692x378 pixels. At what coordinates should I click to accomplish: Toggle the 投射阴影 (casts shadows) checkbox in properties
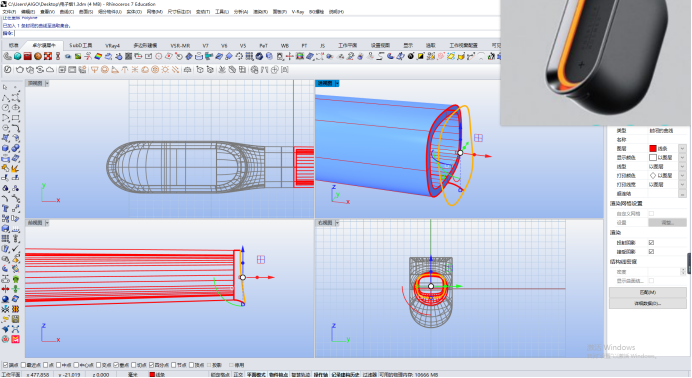tap(651, 243)
